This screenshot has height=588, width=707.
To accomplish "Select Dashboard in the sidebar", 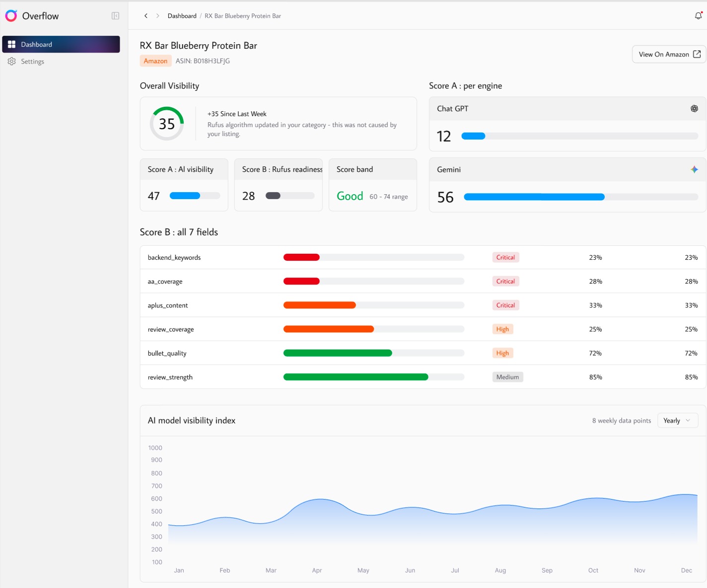I will coord(61,44).
